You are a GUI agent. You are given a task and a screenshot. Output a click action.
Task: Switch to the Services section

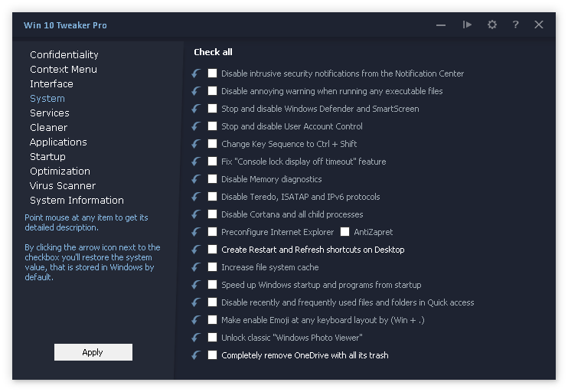[50, 113]
